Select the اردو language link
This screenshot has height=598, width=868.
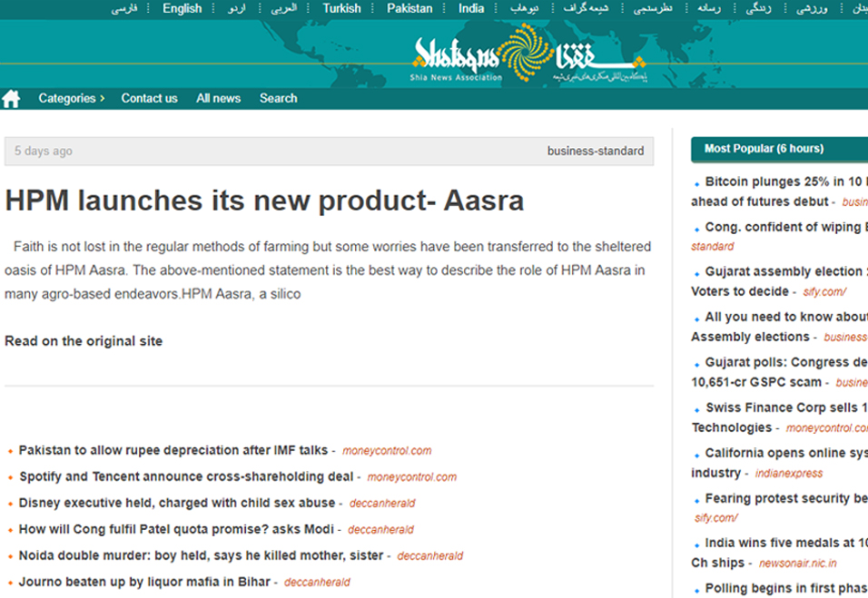[236, 8]
